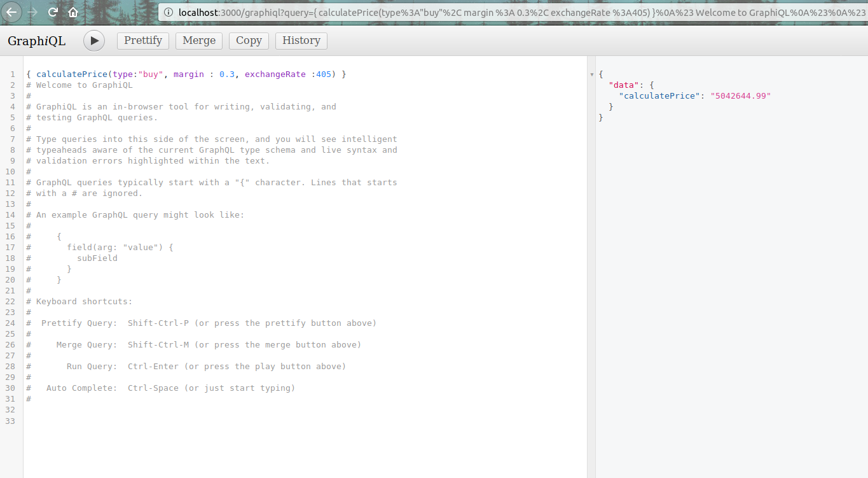Reload the page with refresh icon
The height and width of the screenshot is (478, 868).
click(53, 12)
